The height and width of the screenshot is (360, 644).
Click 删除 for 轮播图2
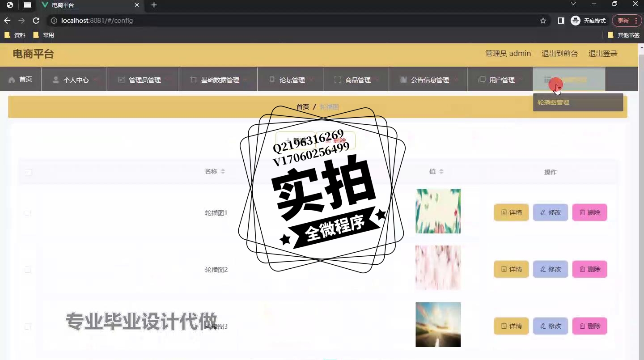point(590,269)
